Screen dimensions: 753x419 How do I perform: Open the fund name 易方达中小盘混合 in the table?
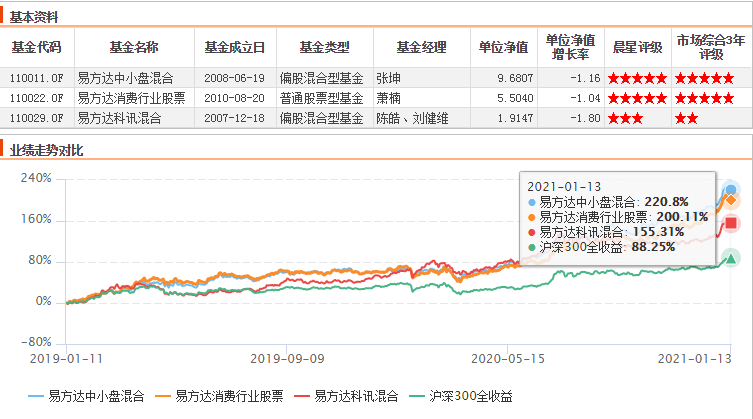click(x=125, y=78)
